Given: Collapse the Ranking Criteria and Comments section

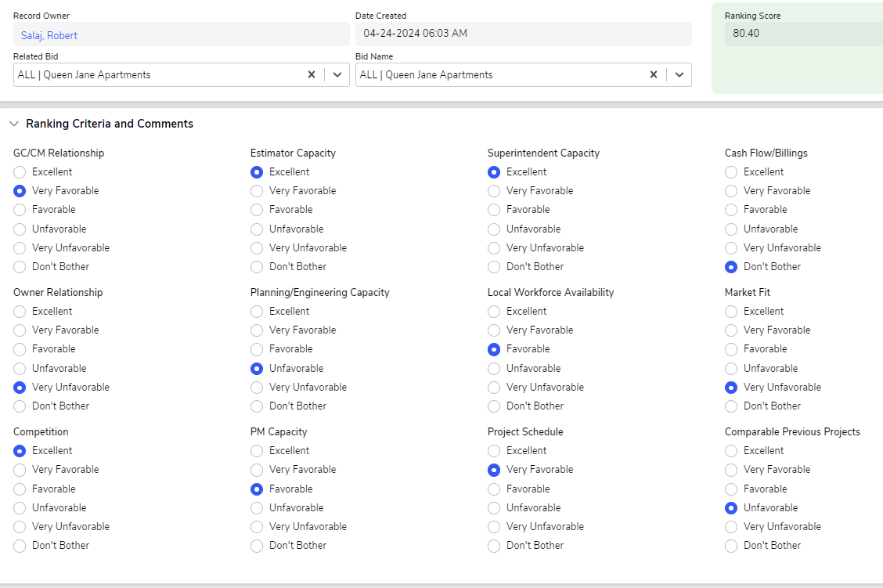Looking at the screenshot, I should coord(13,123).
